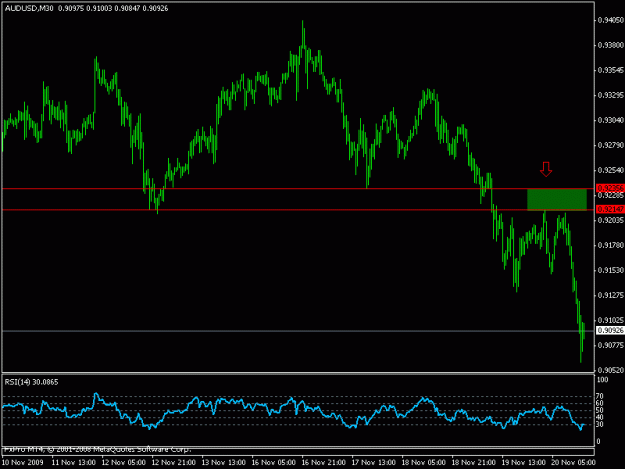Click the 0.91780 price scale label
Viewport: 625px width, 469px height.
coord(611,245)
